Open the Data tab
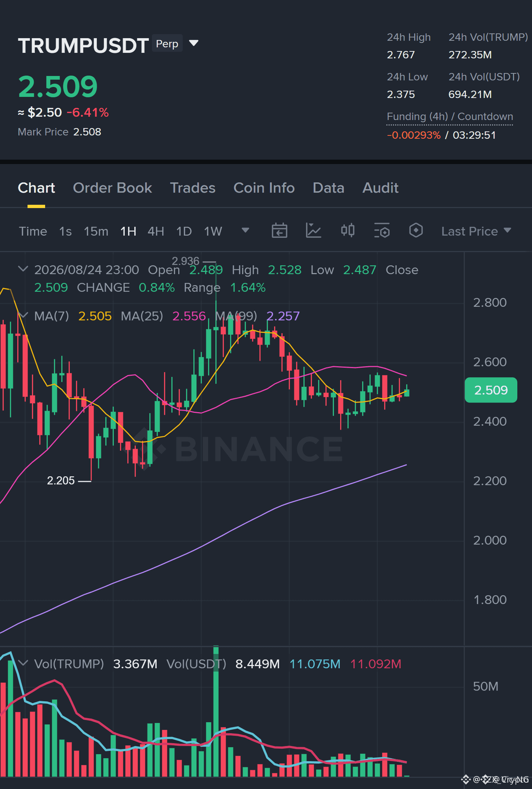This screenshot has height=789, width=532. click(328, 188)
